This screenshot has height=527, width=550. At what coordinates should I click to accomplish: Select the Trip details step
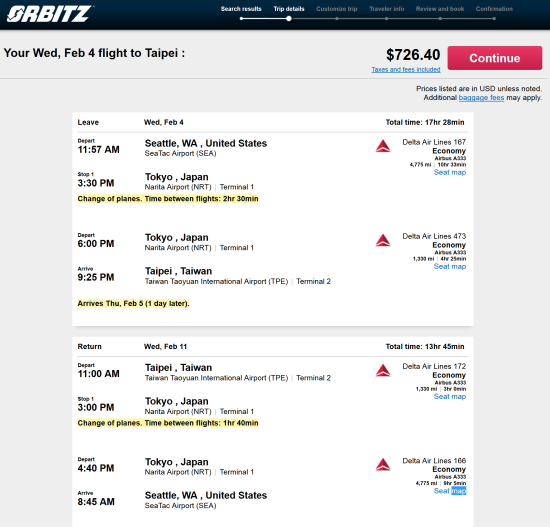click(289, 9)
